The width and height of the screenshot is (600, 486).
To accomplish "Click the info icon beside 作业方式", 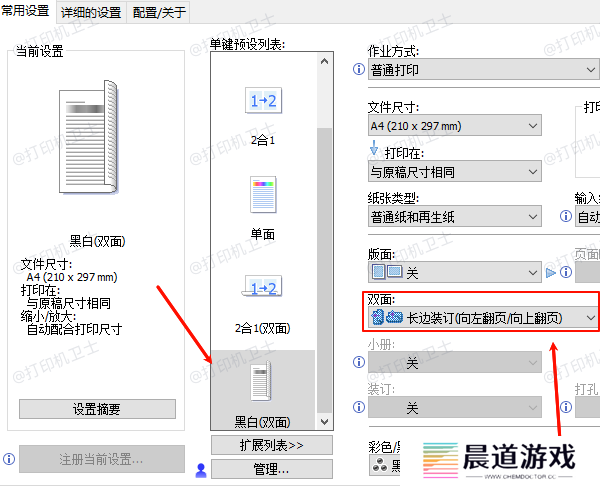I will (359, 69).
